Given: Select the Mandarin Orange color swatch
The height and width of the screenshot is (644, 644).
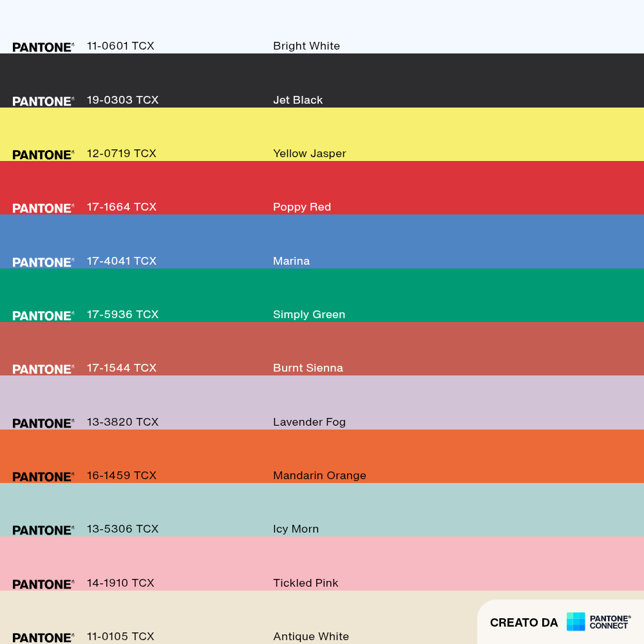Looking at the screenshot, I should click(322, 457).
